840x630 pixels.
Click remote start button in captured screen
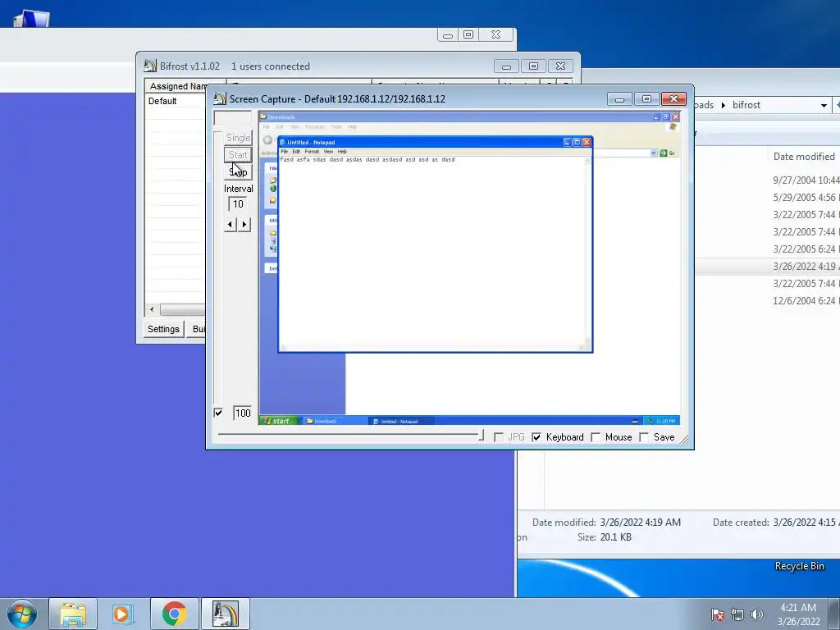281,421
